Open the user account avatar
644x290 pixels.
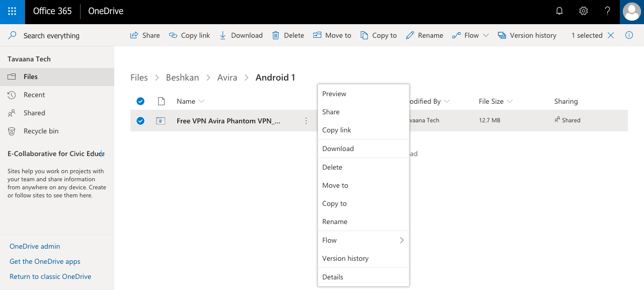(632, 12)
